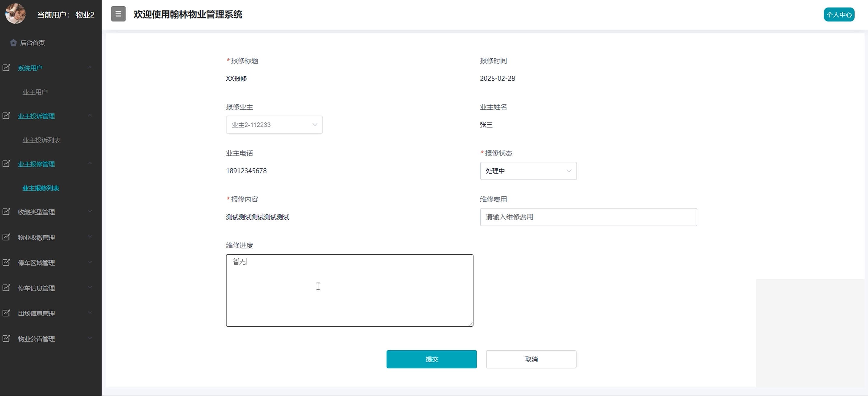Open 业主投诉列表 submenu item

[x=41, y=140]
